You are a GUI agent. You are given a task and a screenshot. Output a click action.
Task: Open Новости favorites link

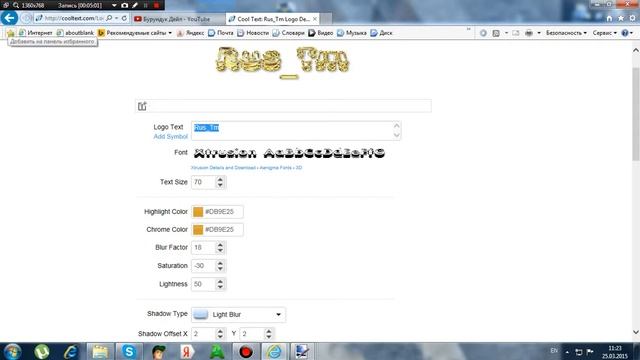click(x=253, y=33)
